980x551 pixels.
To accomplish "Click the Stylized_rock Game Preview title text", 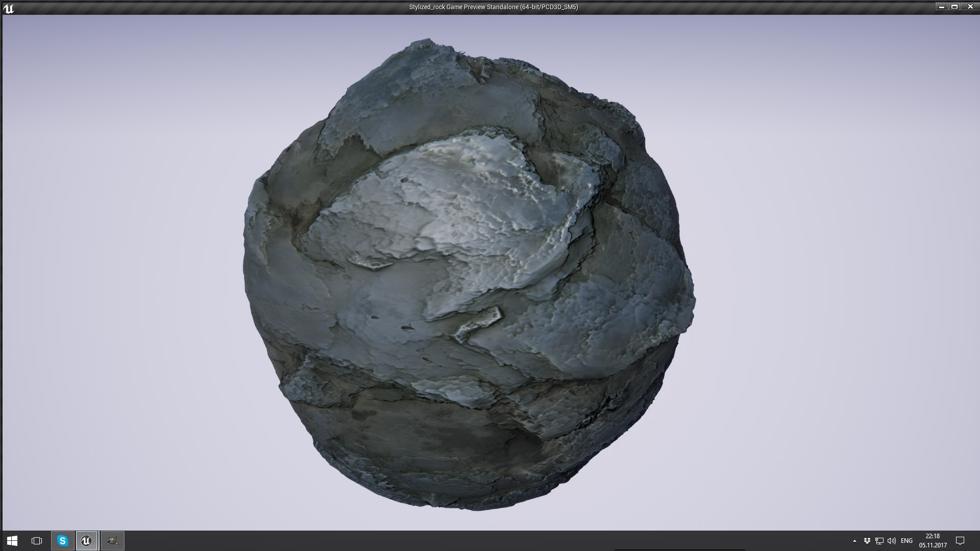I will pos(493,7).
